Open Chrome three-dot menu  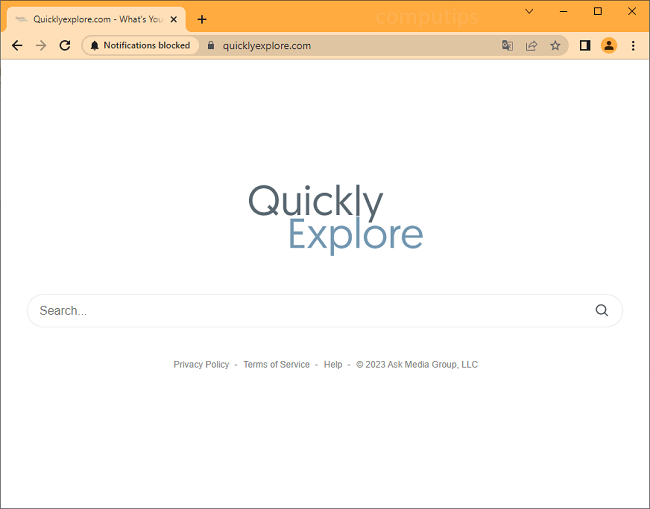click(x=633, y=45)
